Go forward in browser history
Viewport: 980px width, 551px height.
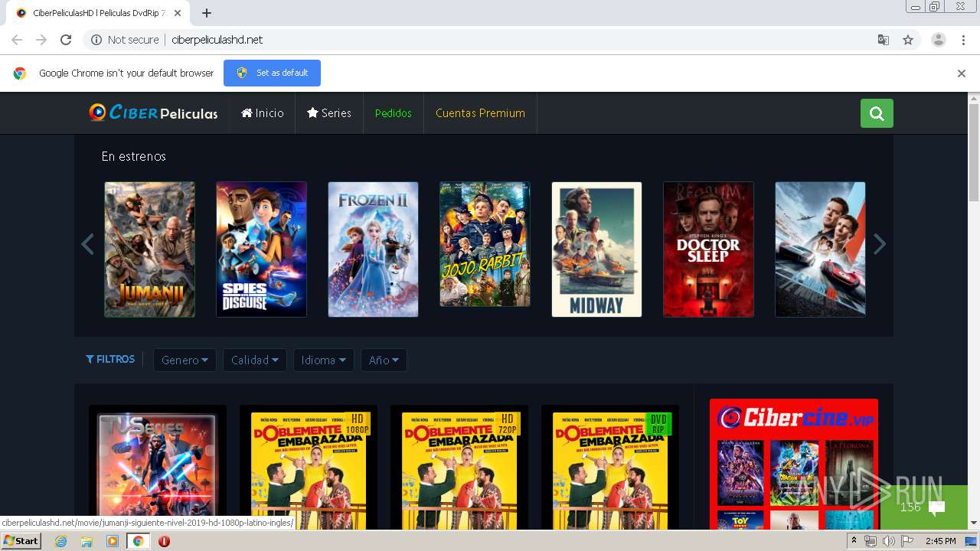(41, 40)
